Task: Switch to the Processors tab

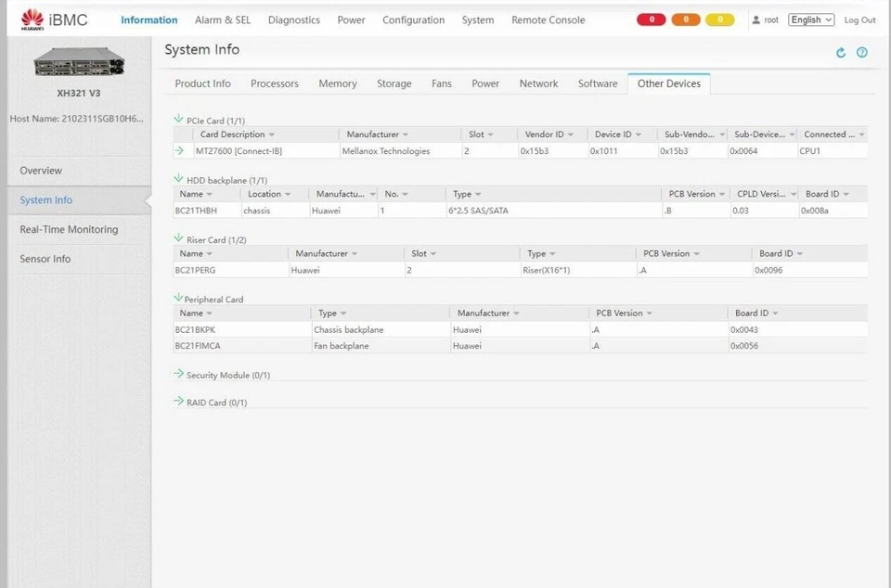Action: 274,83
